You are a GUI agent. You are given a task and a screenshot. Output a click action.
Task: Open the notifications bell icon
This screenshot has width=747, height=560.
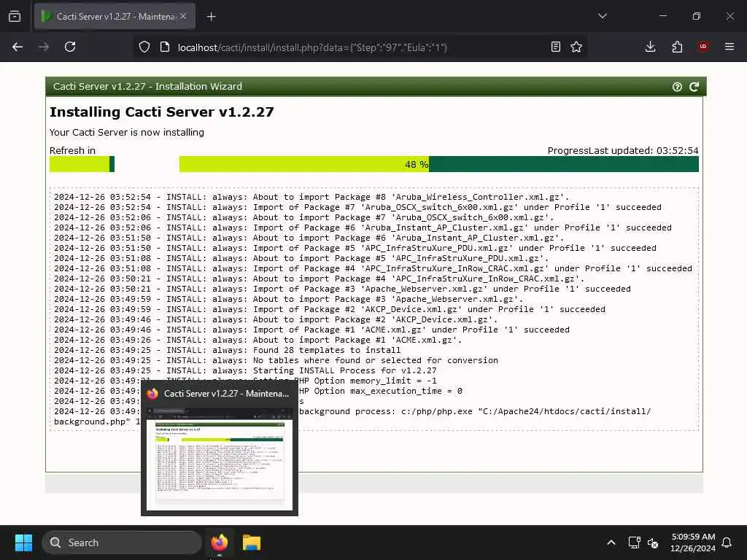pyautogui.click(x=727, y=542)
